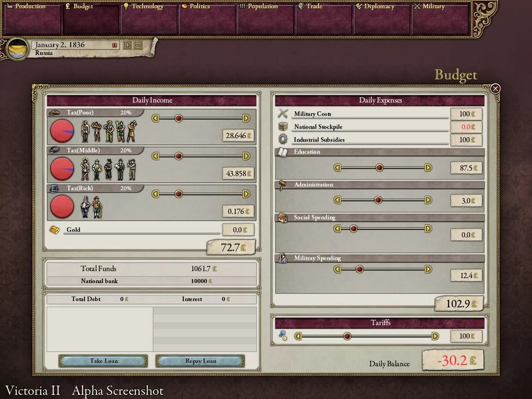This screenshot has height=399, width=532.
Task: Click the Tariffs slider knob
Action: point(347,336)
